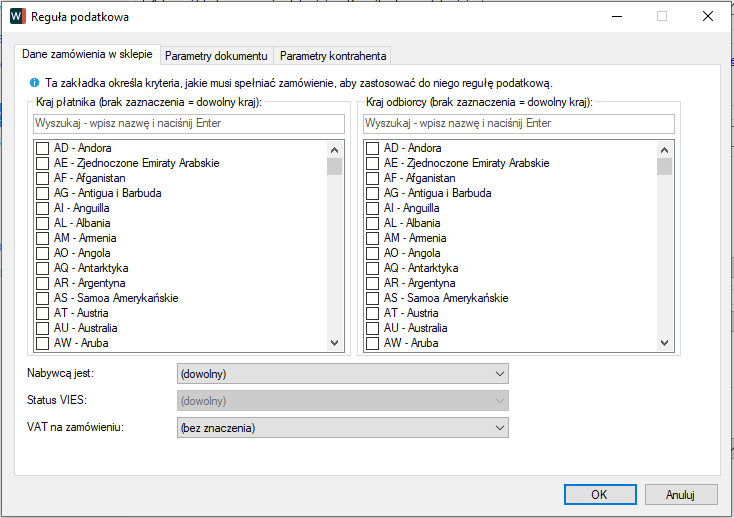Image resolution: width=734 pixels, height=518 pixels.
Task: Minimize the Reguła podatkowa window
Action: click(617, 16)
